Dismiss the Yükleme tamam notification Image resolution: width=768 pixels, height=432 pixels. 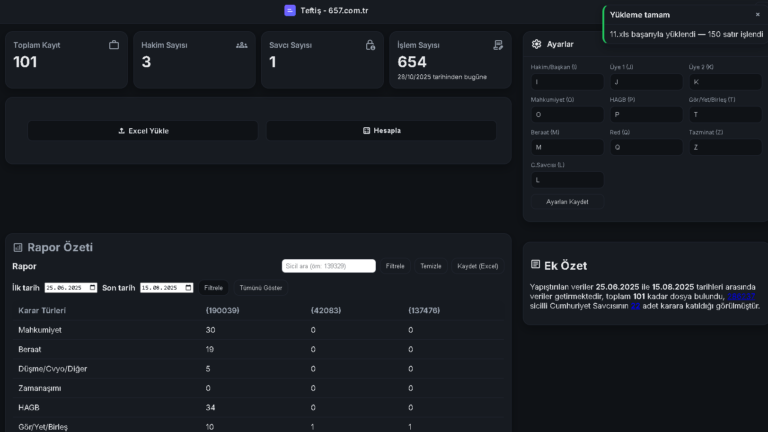(758, 15)
